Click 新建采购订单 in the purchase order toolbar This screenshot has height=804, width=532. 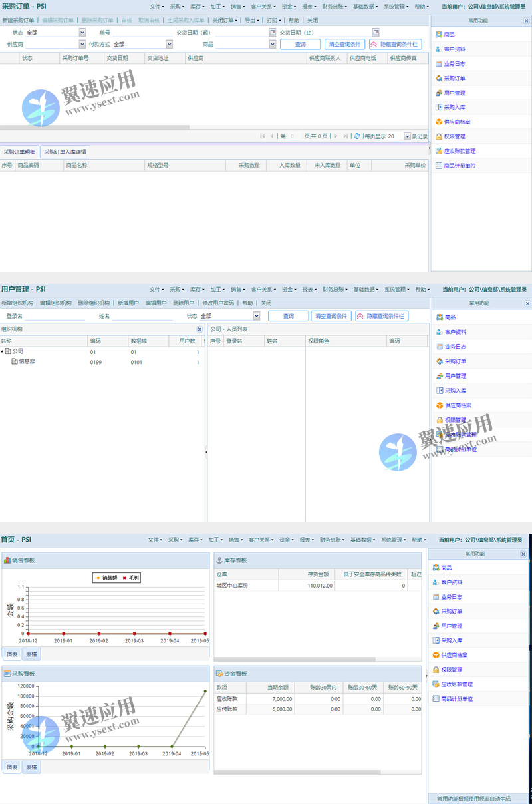pyautogui.click(x=19, y=21)
